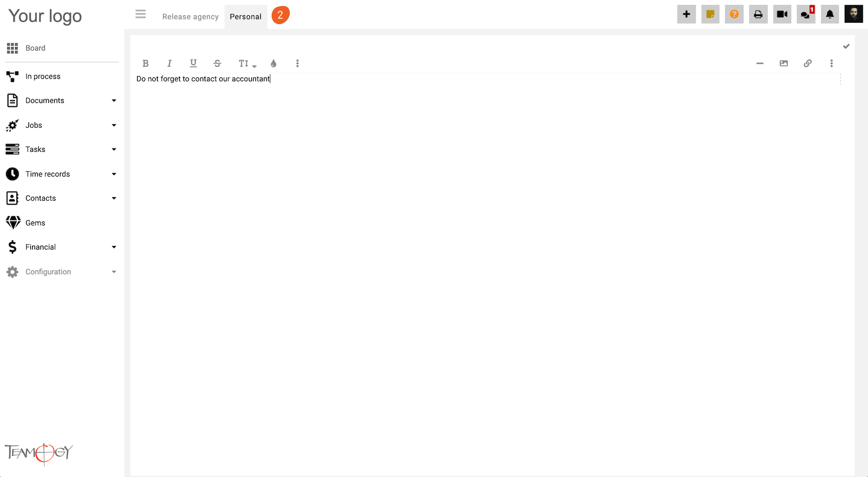Click the printer icon
868x477 pixels.
pyautogui.click(x=758, y=14)
